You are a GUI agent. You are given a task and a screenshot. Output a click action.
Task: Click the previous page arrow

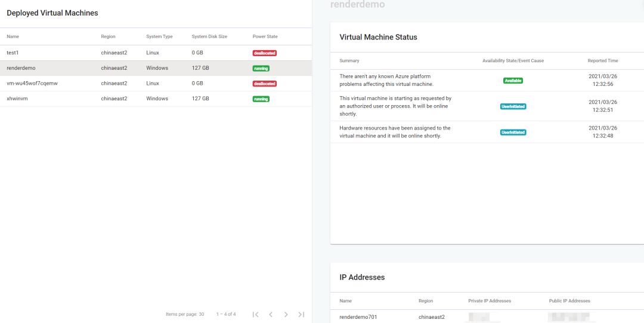pos(271,314)
